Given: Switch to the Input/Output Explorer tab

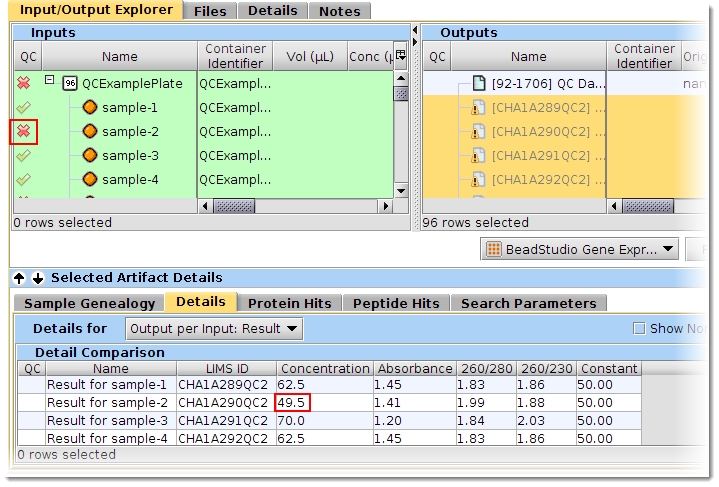Looking at the screenshot, I should 96,10.
